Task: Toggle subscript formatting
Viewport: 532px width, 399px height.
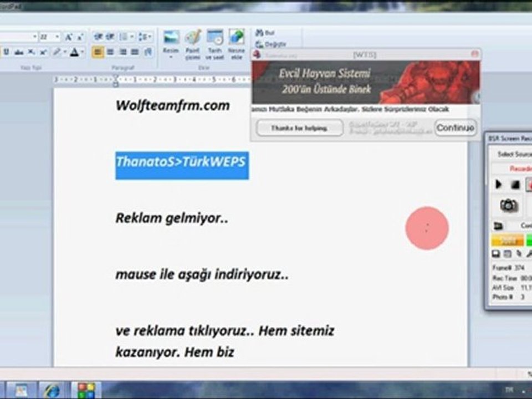Action: (31, 52)
